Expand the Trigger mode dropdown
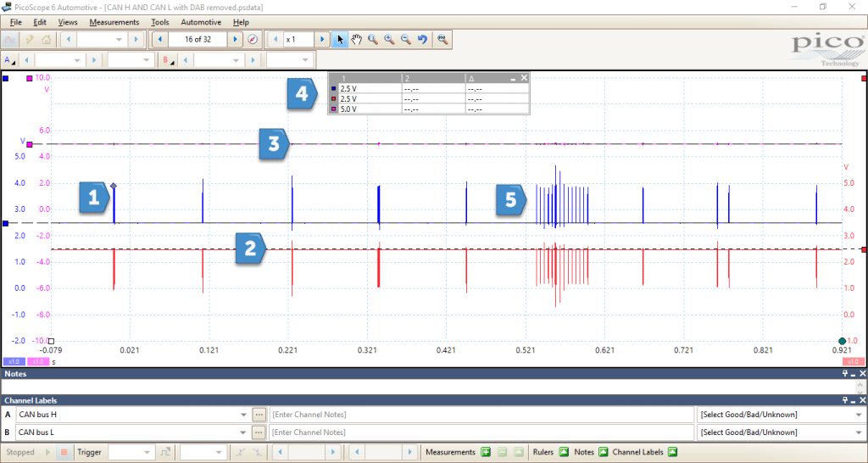The width and height of the screenshot is (868, 463). click(147, 452)
